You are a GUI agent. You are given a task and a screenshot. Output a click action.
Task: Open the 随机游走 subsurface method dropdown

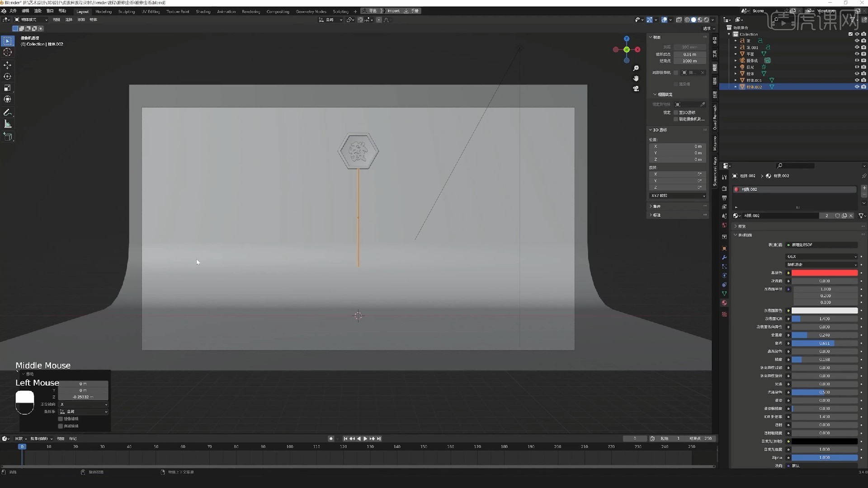[821, 265]
